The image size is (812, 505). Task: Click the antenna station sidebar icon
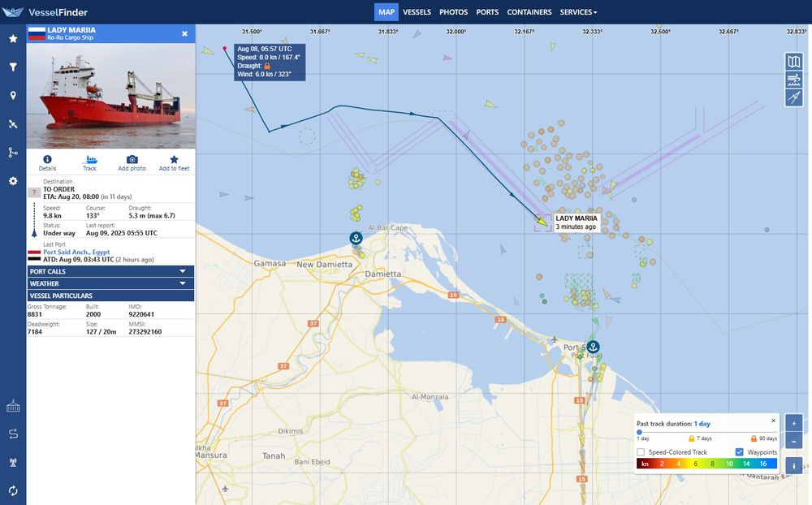click(x=13, y=462)
